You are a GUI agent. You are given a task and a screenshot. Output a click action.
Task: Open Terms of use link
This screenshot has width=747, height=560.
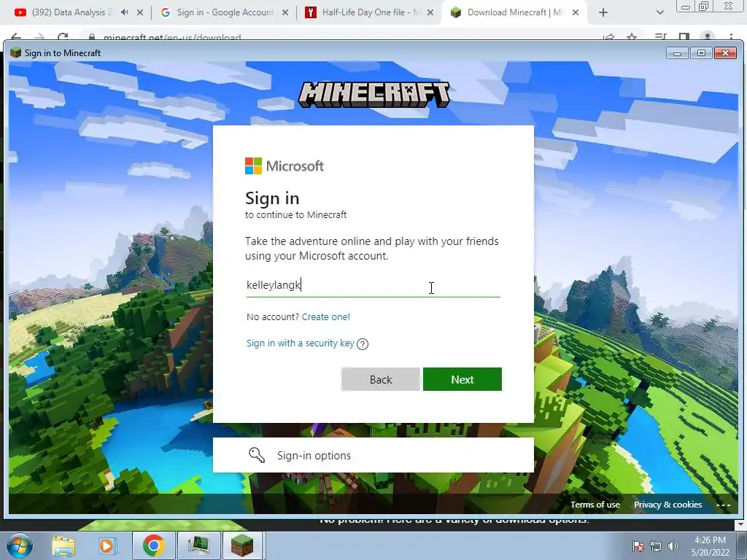coord(595,505)
